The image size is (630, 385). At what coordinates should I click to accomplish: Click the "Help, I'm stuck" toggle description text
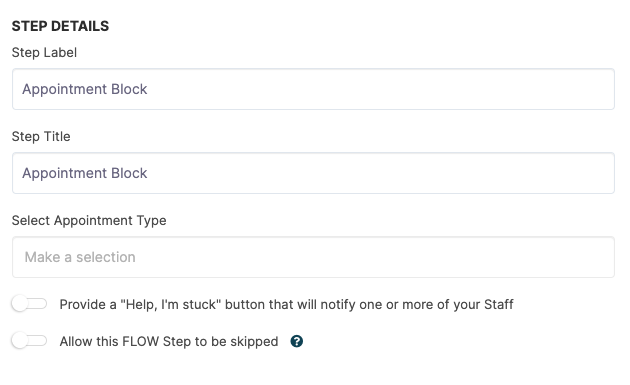click(286, 304)
